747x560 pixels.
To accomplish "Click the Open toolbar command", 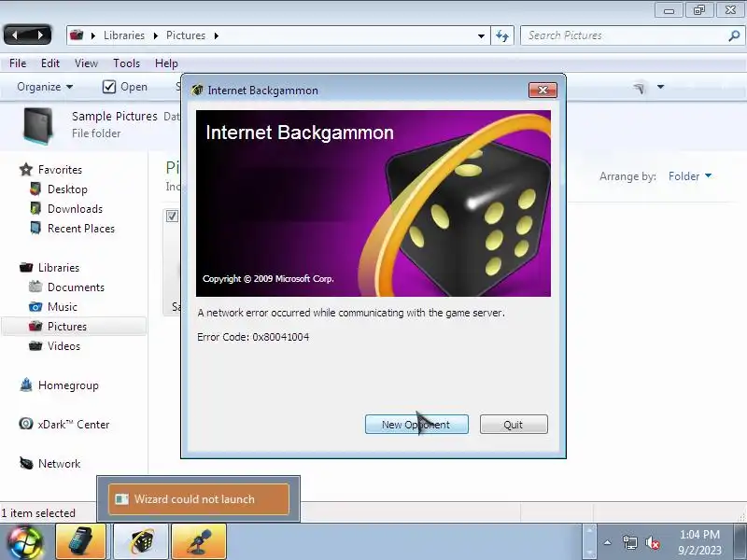I will tap(134, 87).
